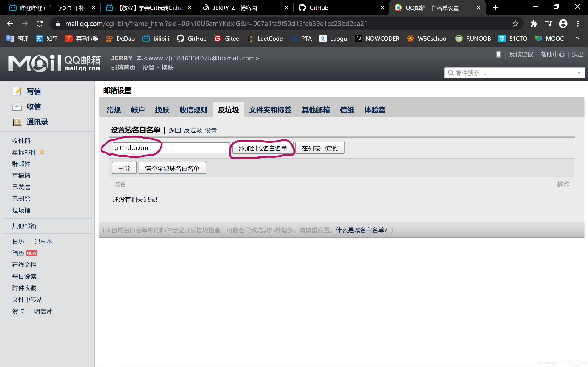Click the 返回"反垃圾"设置 link
This screenshot has height=367, width=588.
[x=193, y=130]
